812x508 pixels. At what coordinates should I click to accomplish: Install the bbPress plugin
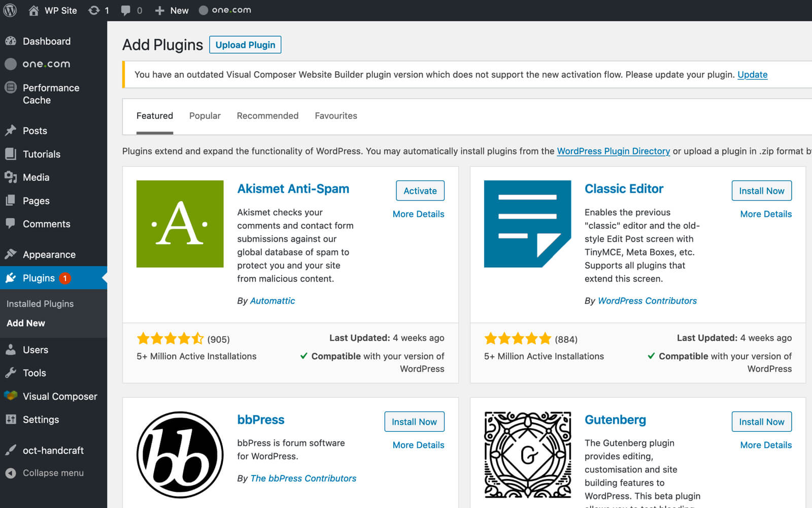point(414,422)
